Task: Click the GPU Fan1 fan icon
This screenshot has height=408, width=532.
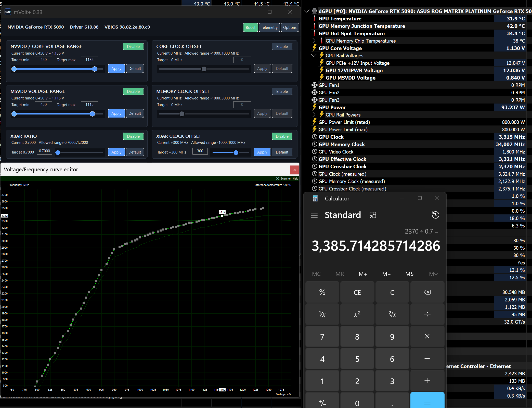Action: coord(315,85)
